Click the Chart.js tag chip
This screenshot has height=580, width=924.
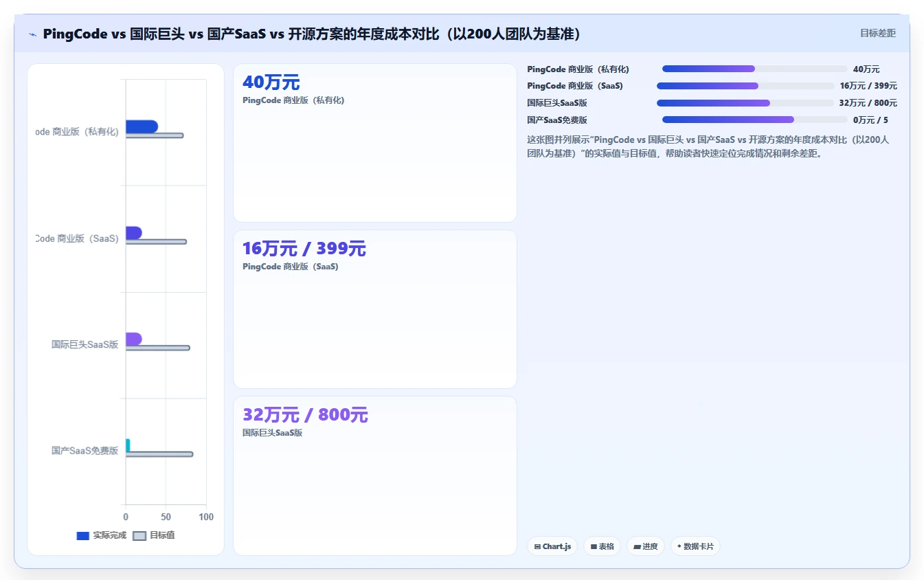(552, 546)
